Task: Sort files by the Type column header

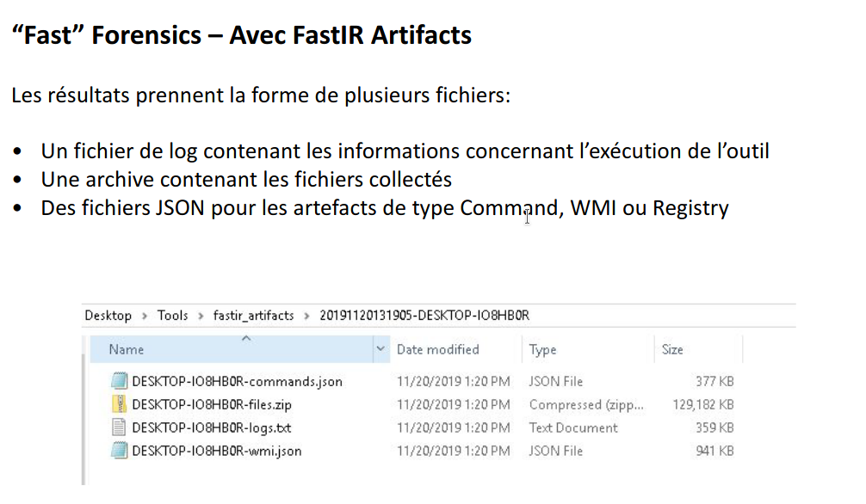Action: click(x=543, y=349)
